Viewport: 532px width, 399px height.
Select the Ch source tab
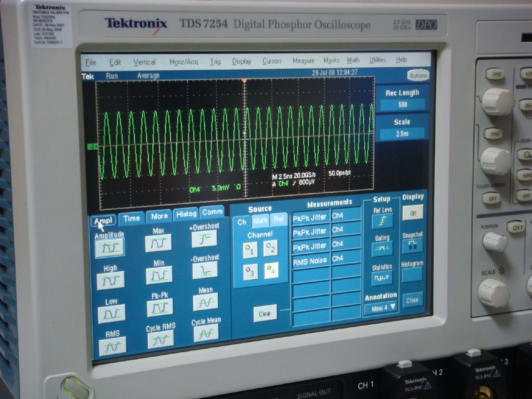pos(242,222)
